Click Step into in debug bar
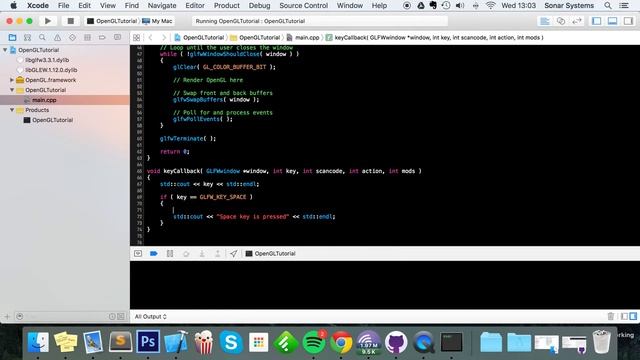The width and height of the screenshot is (640, 360). click(202, 253)
